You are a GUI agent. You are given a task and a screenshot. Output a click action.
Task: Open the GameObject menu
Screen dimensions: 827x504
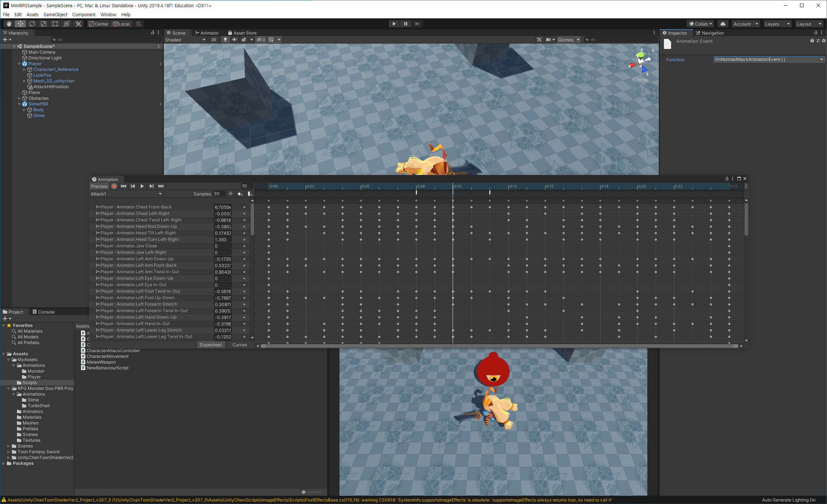[x=55, y=14]
